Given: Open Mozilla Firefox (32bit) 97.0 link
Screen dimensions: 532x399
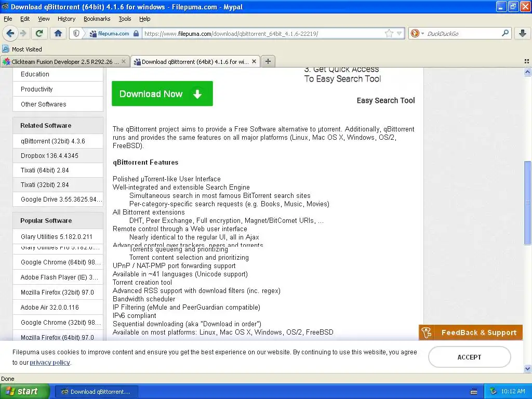Looking at the screenshot, I should pyautogui.click(x=58, y=292).
